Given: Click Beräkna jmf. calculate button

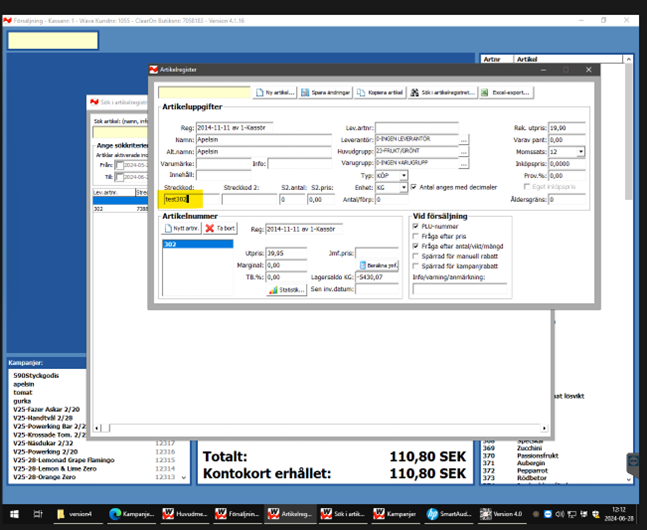Looking at the screenshot, I should click(x=379, y=265).
